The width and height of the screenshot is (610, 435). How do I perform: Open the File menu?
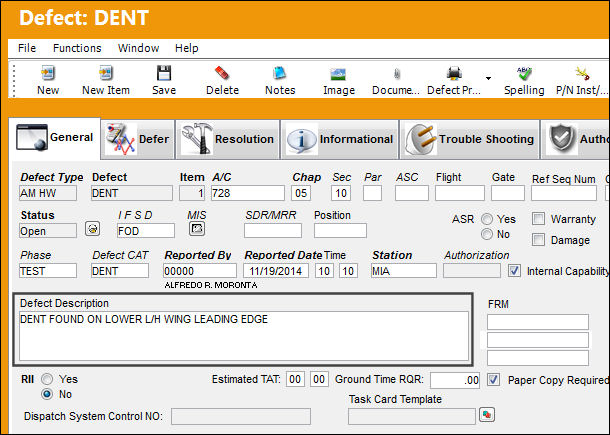pyautogui.click(x=27, y=48)
